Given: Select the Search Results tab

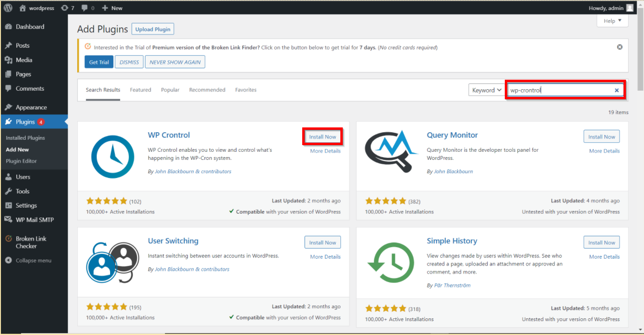Looking at the screenshot, I should click(x=103, y=90).
